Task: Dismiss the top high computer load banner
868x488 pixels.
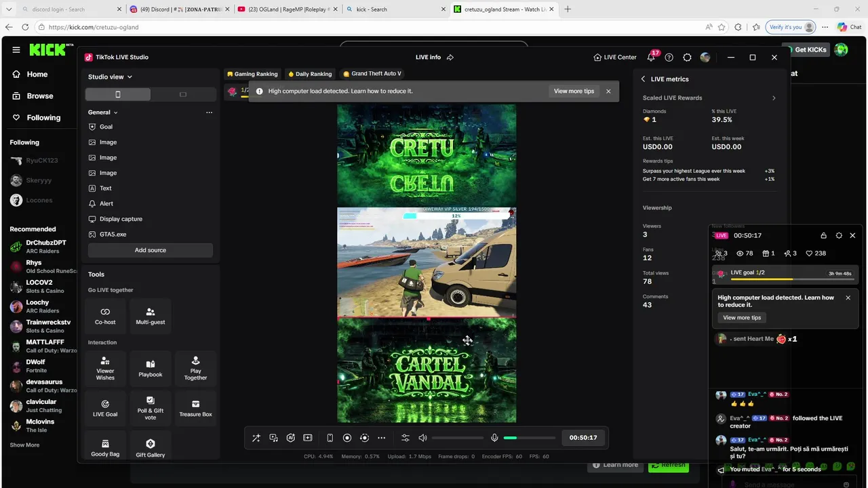Action: 608,91
